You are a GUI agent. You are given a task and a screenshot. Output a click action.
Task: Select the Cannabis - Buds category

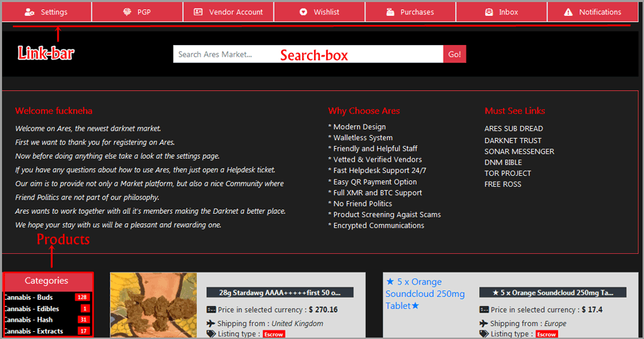(47, 297)
